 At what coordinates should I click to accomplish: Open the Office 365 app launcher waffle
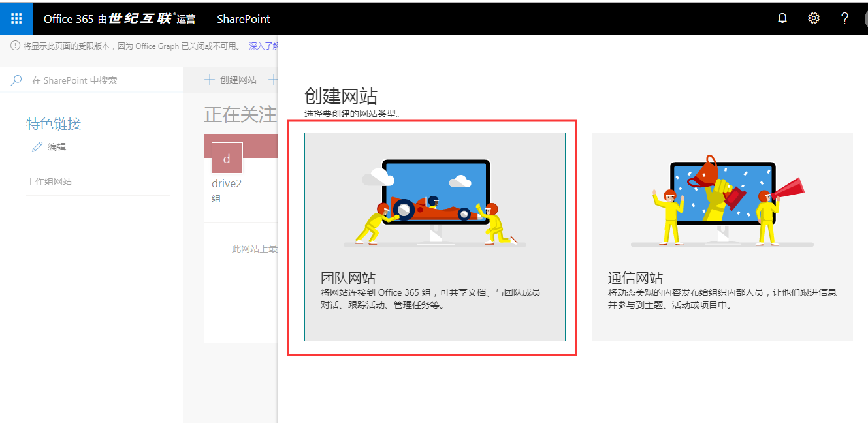(16, 18)
